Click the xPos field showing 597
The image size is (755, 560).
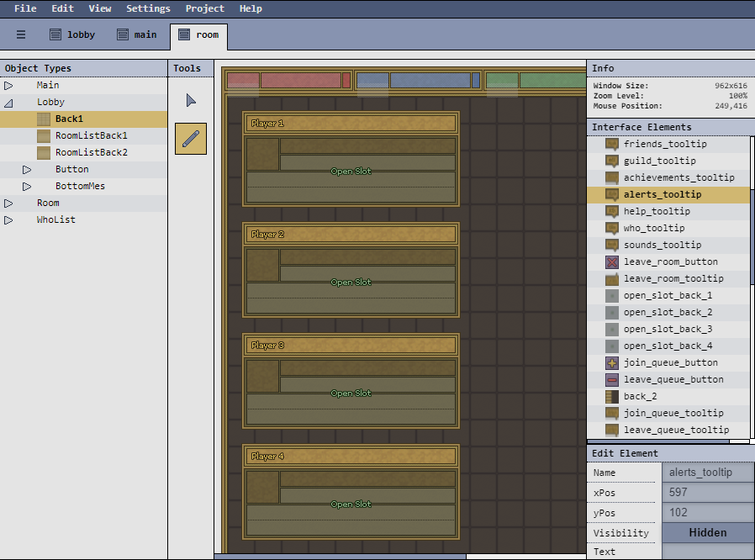click(708, 492)
